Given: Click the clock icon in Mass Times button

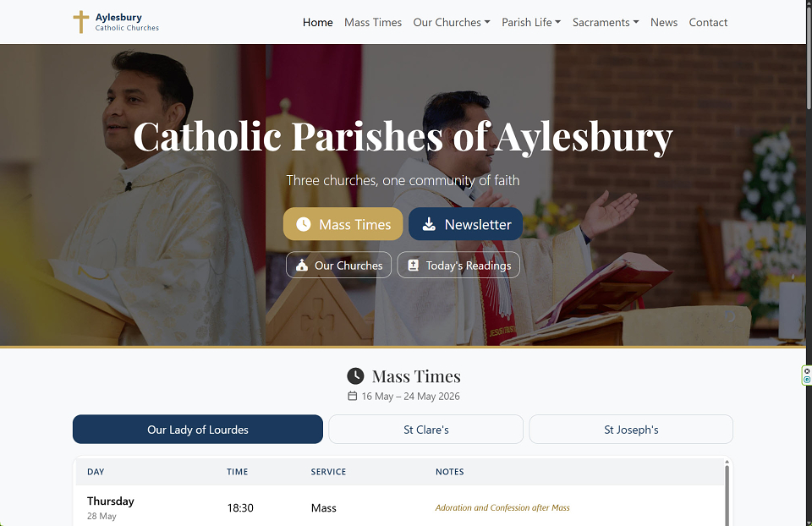Looking at the screenshot, I should [x=304, y=224].
